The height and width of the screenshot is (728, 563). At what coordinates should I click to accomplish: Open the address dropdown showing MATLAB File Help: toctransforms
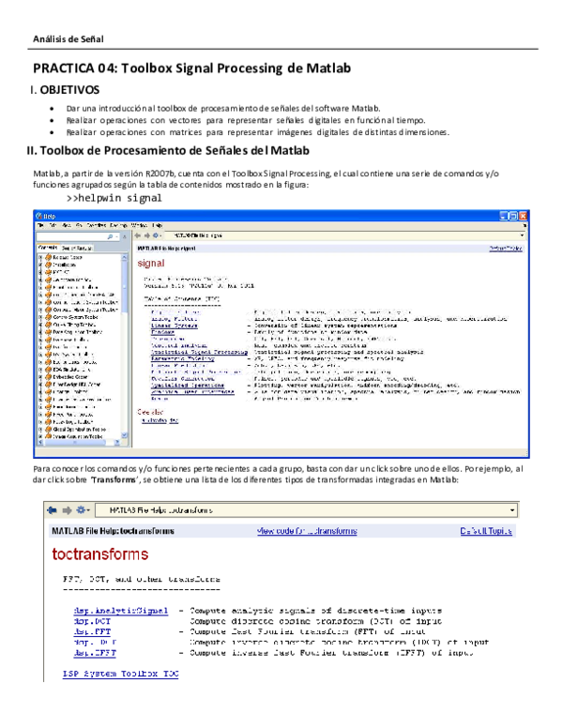click(x=512, y=510)
